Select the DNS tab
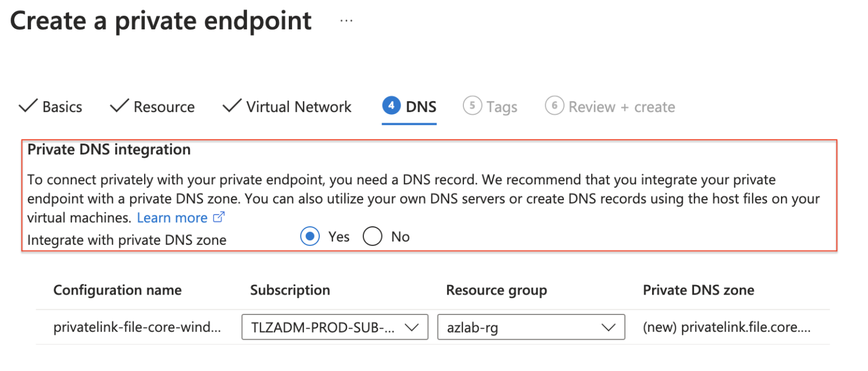The image size is (868, 371). pyautogui.click(x=409, y=107)
